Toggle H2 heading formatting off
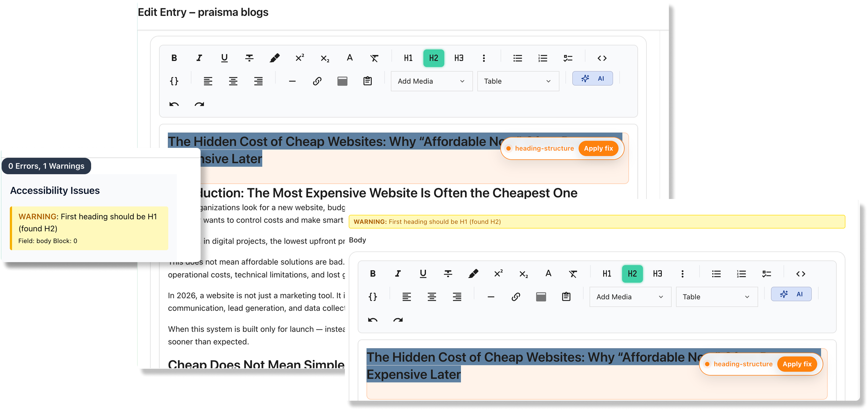 (x=433, y=58)
